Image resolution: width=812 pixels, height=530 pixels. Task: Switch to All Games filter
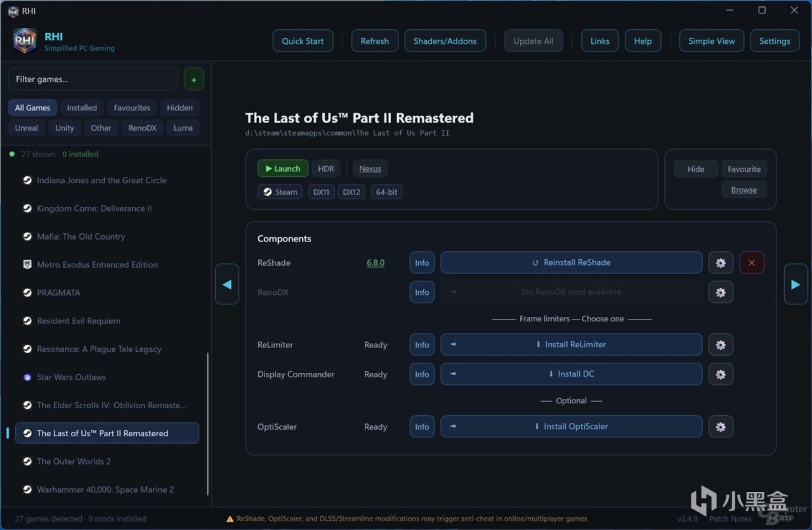pyautogui.click(x=32, y=108)
